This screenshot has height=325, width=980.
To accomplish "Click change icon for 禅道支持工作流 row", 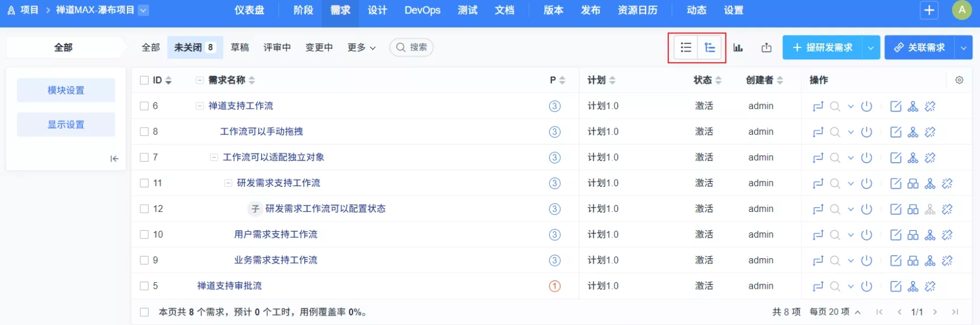I will pos(818,106).
